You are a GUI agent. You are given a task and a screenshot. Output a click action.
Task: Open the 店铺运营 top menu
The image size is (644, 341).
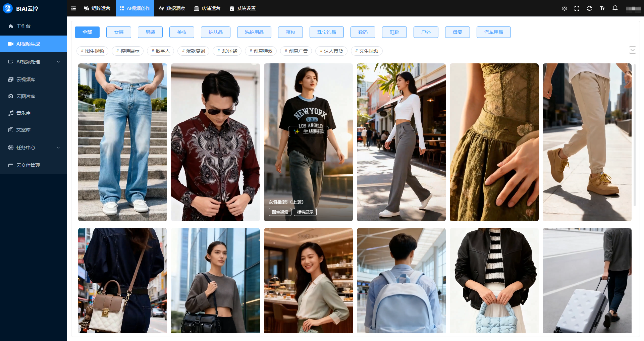pyautogui.click(x=207, y=8)
